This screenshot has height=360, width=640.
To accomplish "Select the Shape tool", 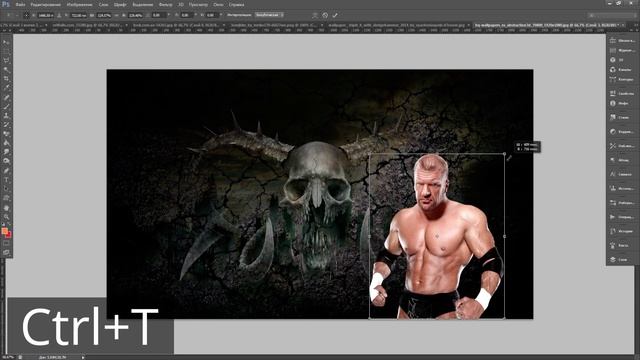I will 6,198.
